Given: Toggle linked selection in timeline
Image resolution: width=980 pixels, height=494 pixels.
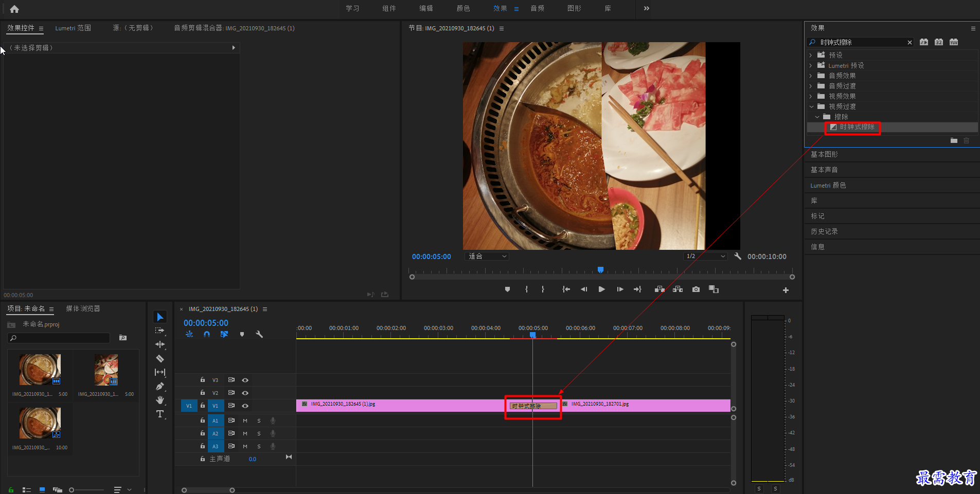Looking at the screenshot, I should tap(224, 334).
